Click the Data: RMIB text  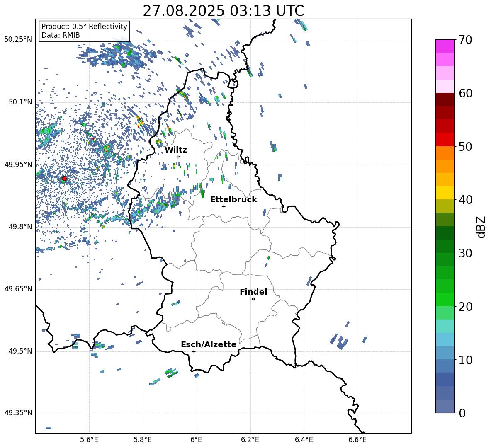pyautogui.click(x=61, y=35)
